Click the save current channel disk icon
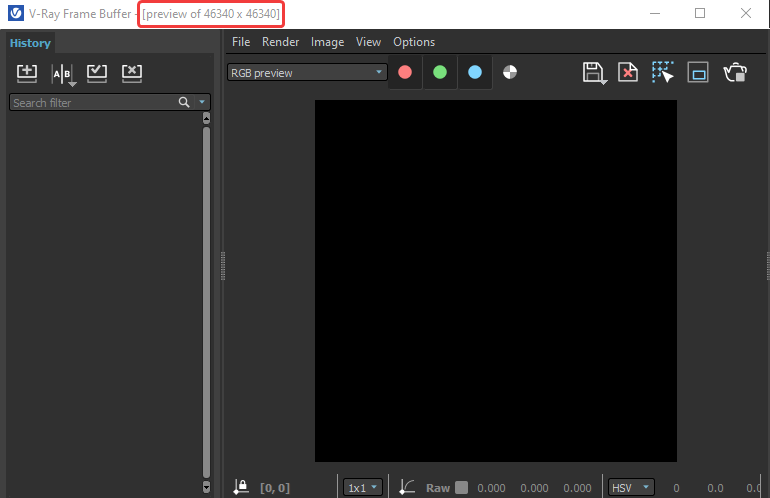This screenshot has height=498, width=770. 593,73
